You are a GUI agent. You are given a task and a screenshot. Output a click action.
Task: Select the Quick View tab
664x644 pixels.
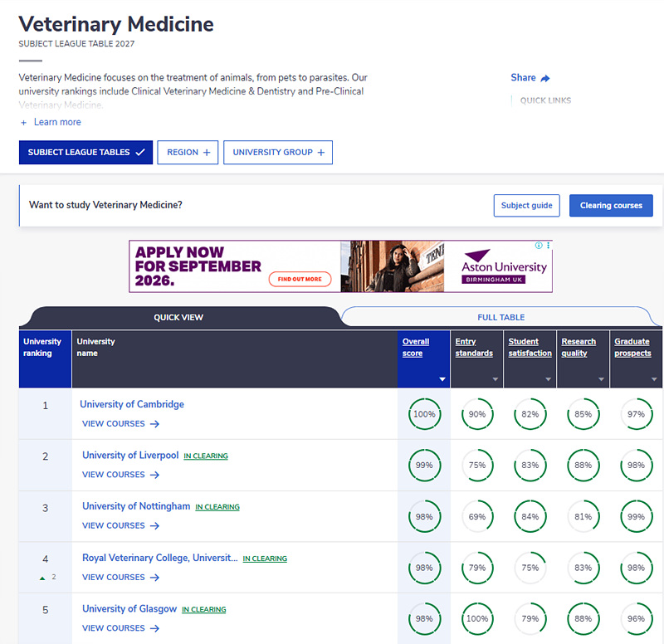(178, 317)
